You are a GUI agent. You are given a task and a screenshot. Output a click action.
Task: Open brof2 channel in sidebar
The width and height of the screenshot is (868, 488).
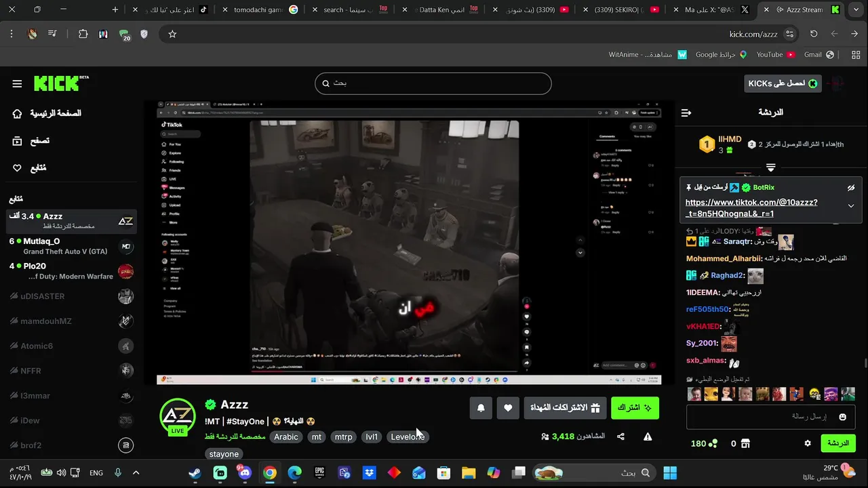(71, 445)
